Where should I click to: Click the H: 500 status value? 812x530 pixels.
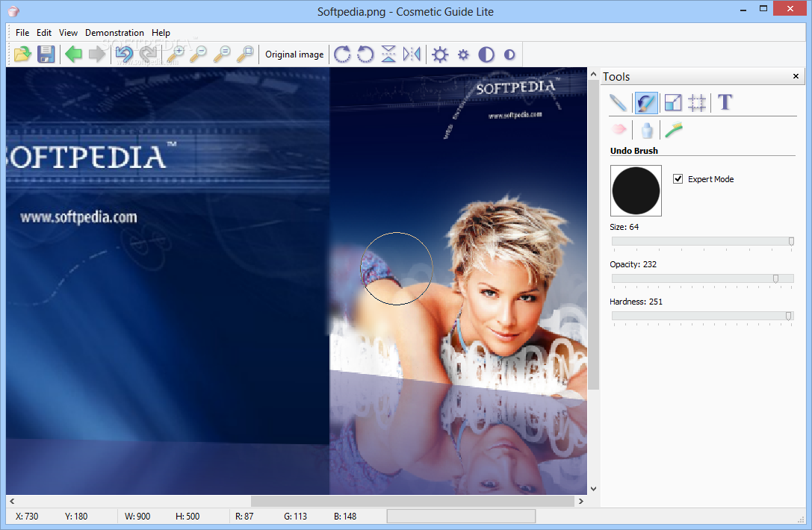click(187, 516)
